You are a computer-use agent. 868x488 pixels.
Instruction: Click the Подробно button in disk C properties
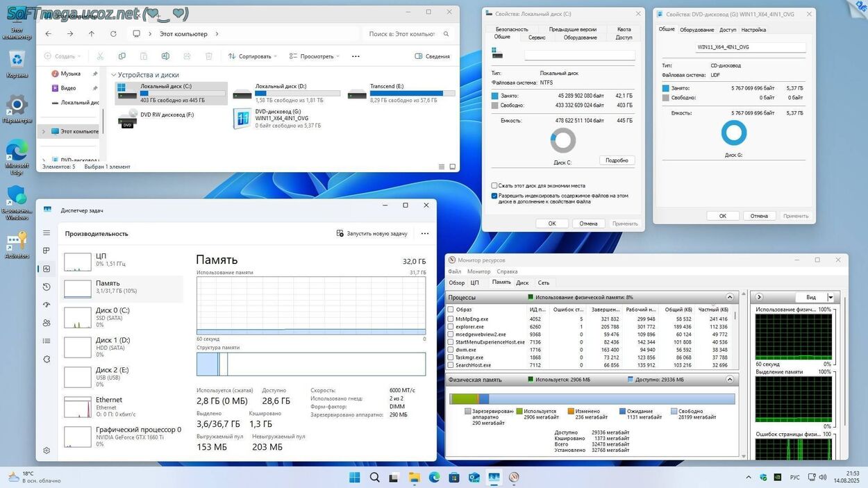pyautogui.click(x=617, y=160)
